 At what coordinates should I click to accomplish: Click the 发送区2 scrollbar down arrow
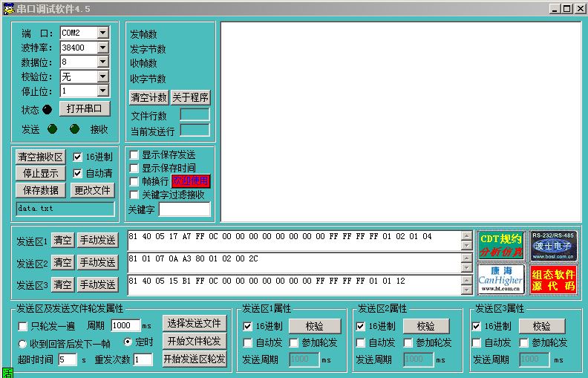click(467, 268)
